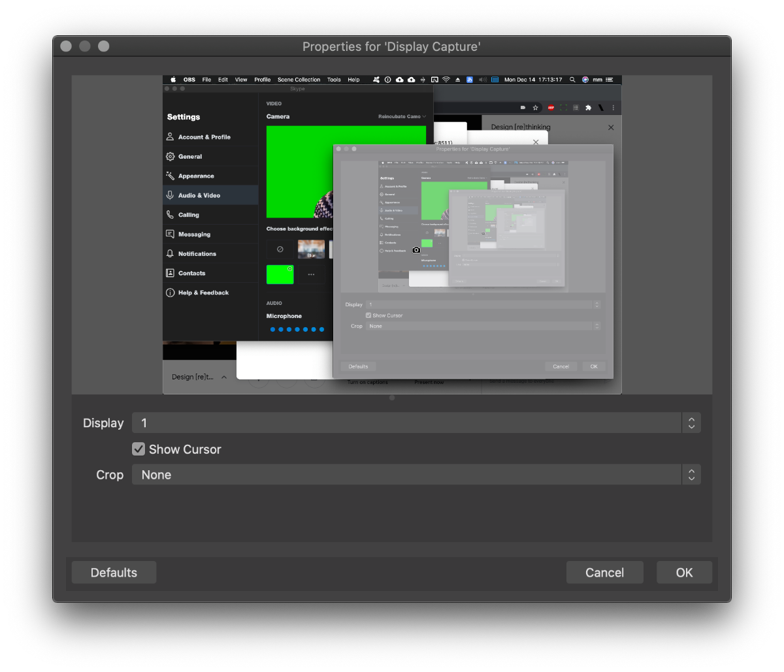
Task: Click Appearance wand icon in Skype settings preview
Action: coord(170,176)
